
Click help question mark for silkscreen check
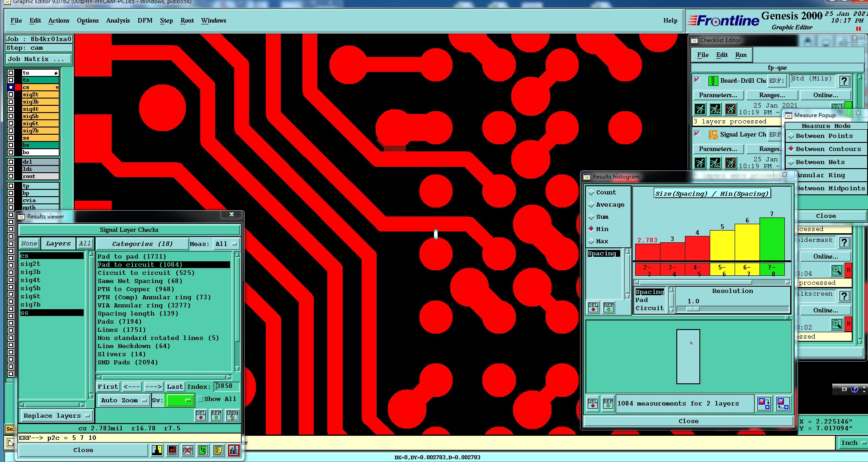pyautogui.click(x=844, y=296)
